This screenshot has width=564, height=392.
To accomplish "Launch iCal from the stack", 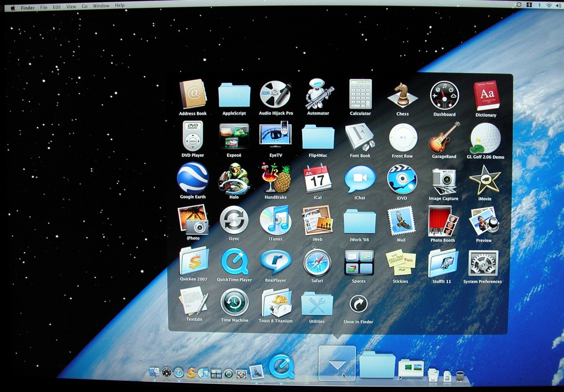I will 318,179.
